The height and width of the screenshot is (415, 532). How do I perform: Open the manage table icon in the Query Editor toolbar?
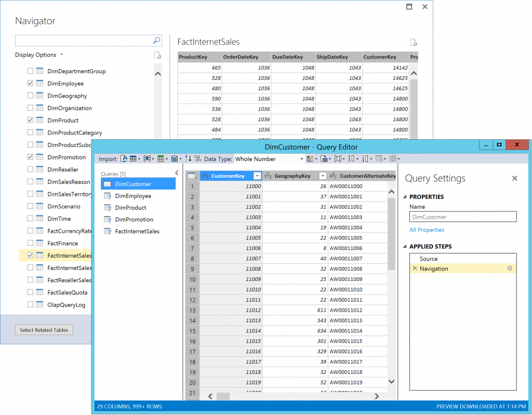click(x=135, y=159)
